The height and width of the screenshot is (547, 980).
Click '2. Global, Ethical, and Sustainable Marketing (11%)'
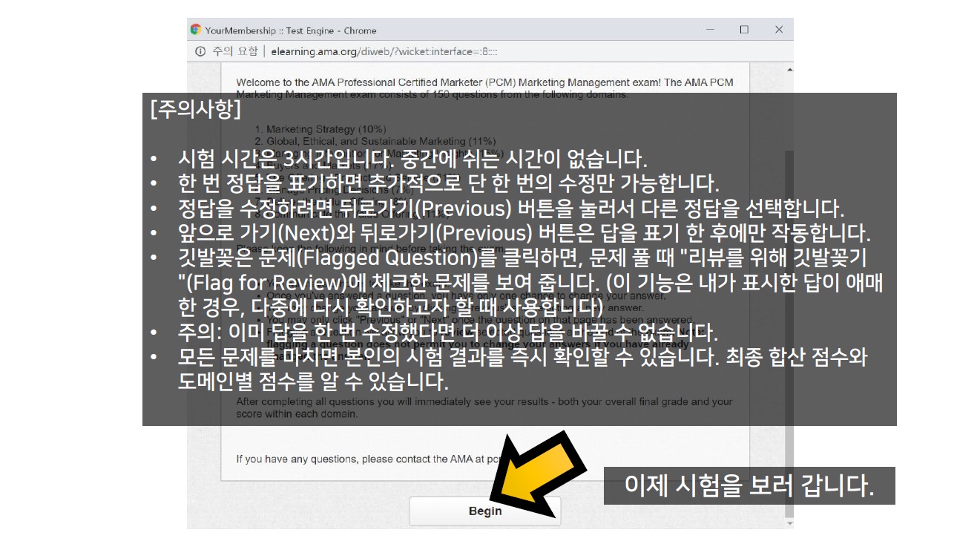[375, 141]
